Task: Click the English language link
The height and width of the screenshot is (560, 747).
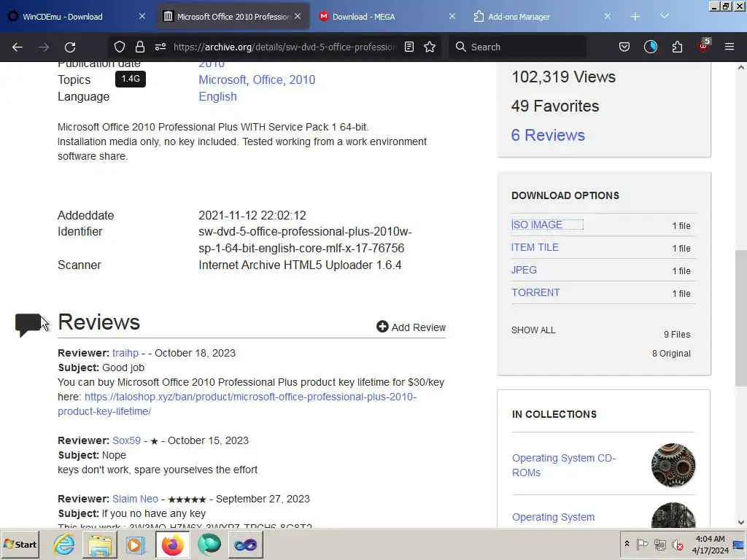Action: click(x=217, y=96)
